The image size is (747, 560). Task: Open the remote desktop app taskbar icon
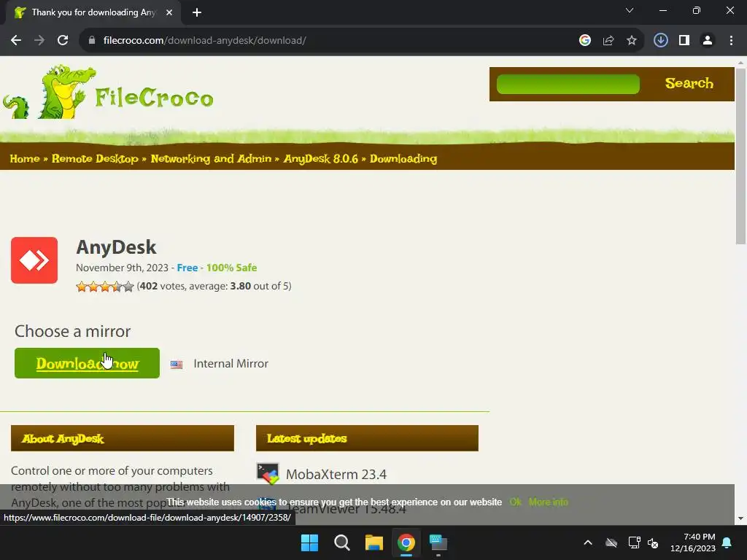[438, 542]
